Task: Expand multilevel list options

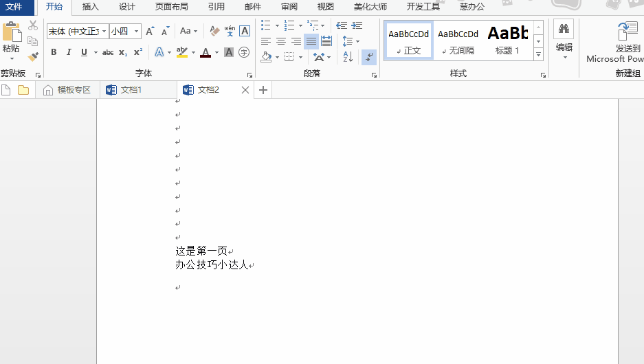Action: 323,26
